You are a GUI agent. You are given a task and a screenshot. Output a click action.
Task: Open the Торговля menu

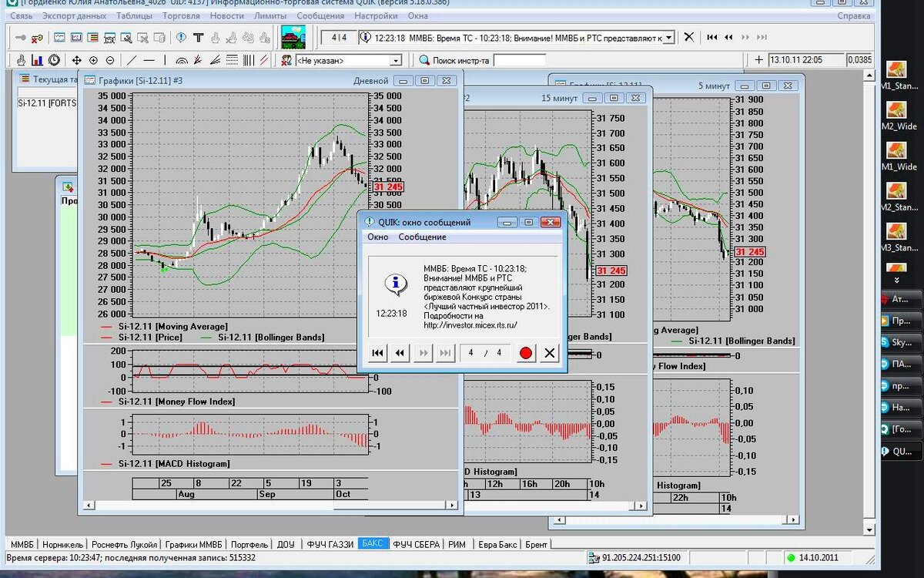[x=182, y=15]
